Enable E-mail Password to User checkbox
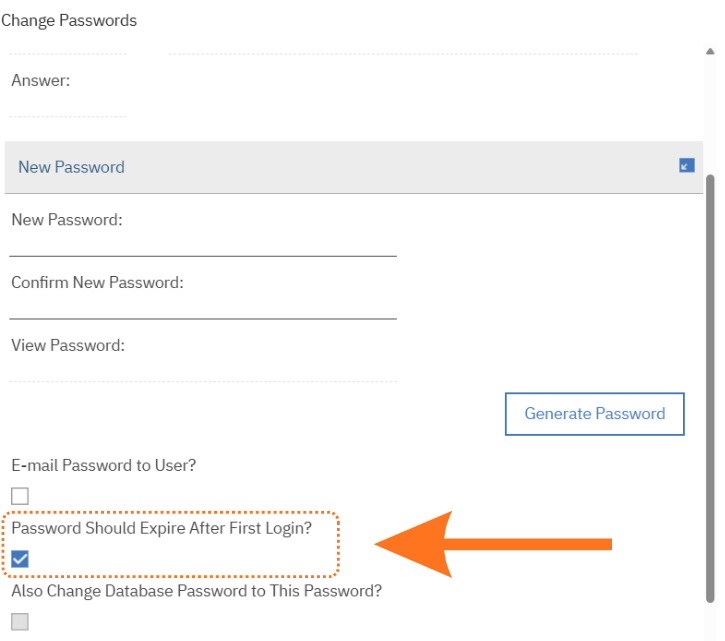The width and height of the screenshot is (725, 641). (x=20, y=496)
